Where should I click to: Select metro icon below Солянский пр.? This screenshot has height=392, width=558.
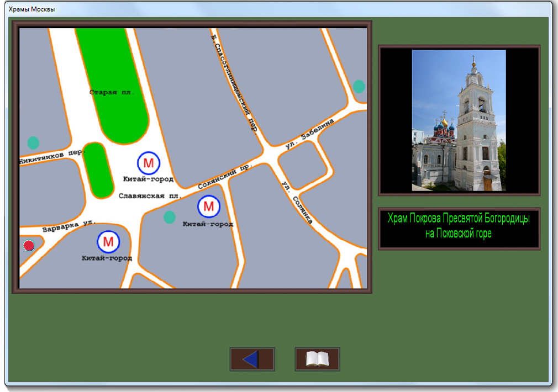[208, 206]
